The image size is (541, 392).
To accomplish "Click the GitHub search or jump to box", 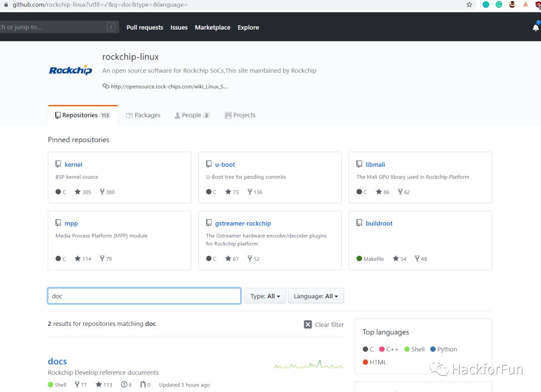I will point(59,27).
